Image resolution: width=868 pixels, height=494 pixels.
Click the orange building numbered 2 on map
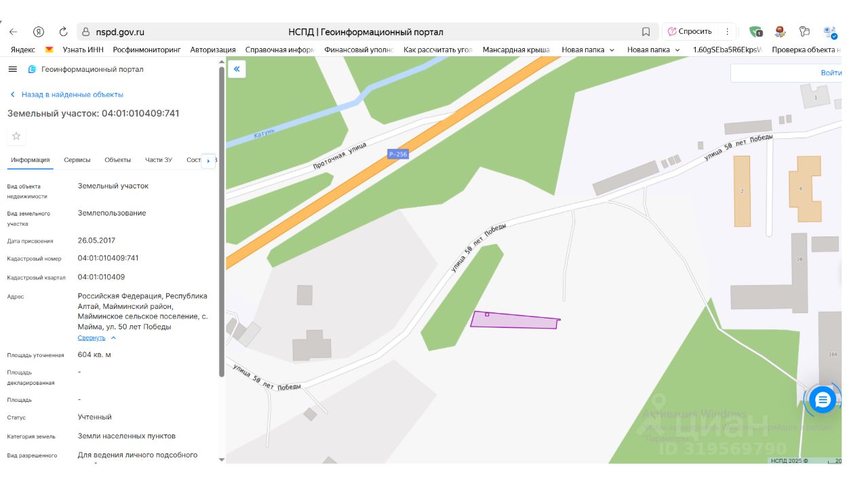(x=742, y=191)
